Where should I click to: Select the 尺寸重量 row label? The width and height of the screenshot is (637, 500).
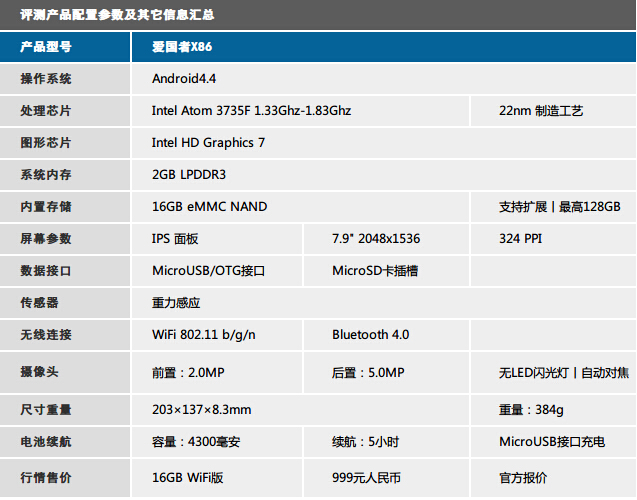coord(46,409)
